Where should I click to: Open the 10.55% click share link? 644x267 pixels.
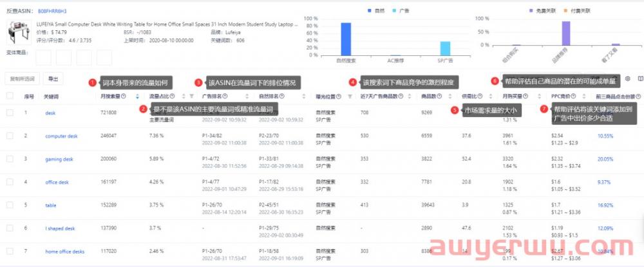605,136
